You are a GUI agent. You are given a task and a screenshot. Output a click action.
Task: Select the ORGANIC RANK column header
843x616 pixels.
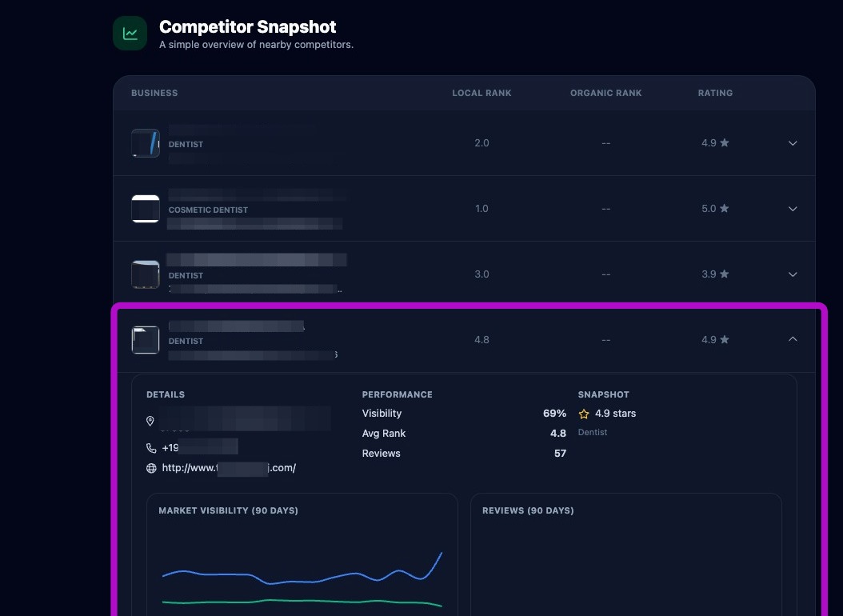(x=606, y=93)
